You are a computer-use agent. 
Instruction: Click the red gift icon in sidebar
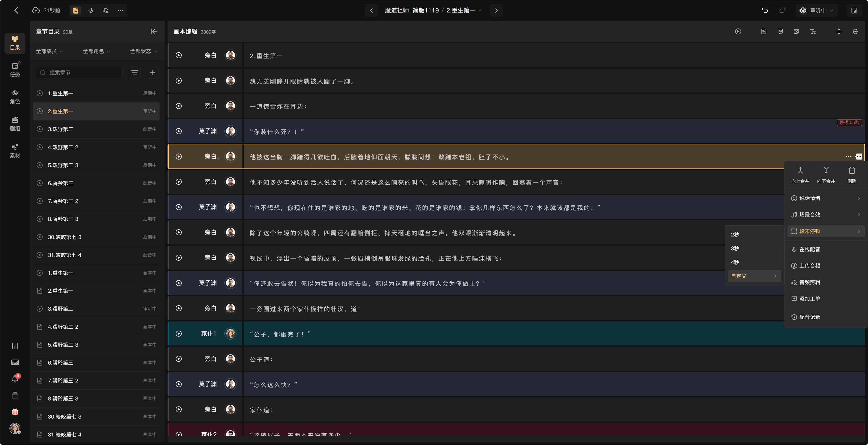(15, 412)
